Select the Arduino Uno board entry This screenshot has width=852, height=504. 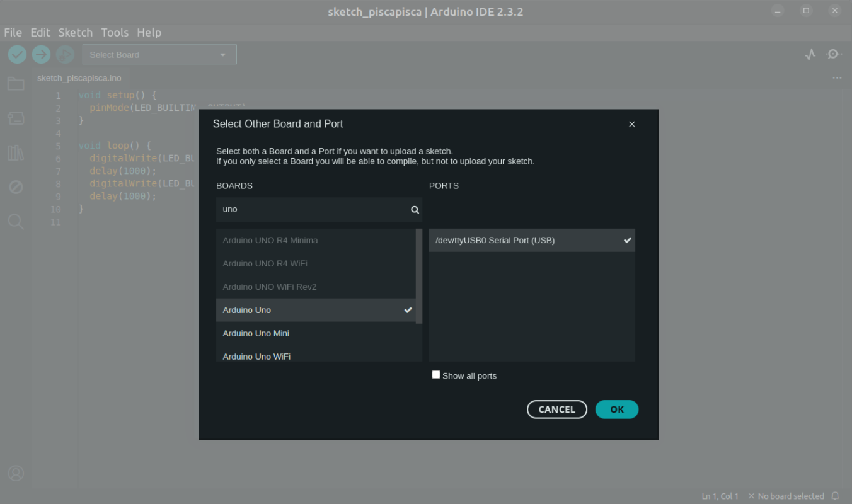[x=316, y=310]
